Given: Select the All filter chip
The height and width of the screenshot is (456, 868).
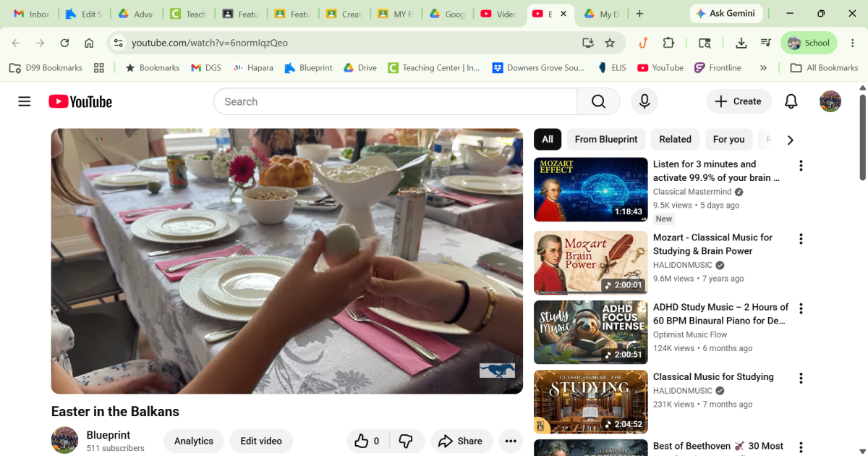Looking at the screenshot, I should [548, 139].
